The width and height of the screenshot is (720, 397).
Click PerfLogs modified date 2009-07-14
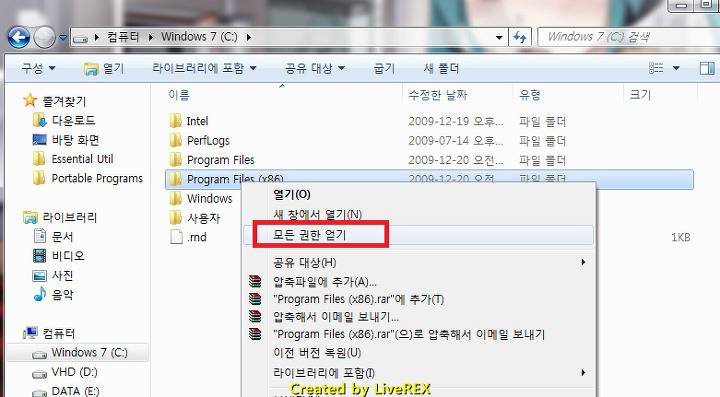point(456,140)
